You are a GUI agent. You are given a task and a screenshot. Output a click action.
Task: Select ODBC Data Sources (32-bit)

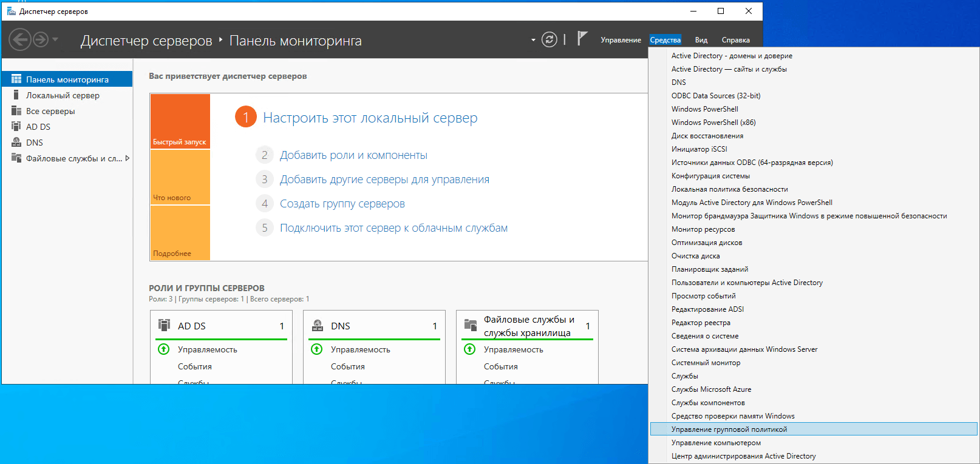(x=814, y=96)
